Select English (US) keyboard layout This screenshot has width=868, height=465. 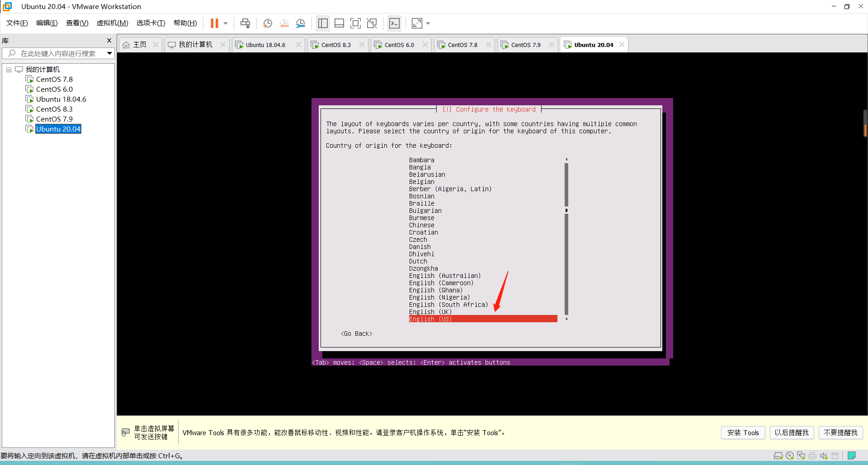tap(483, 319)
